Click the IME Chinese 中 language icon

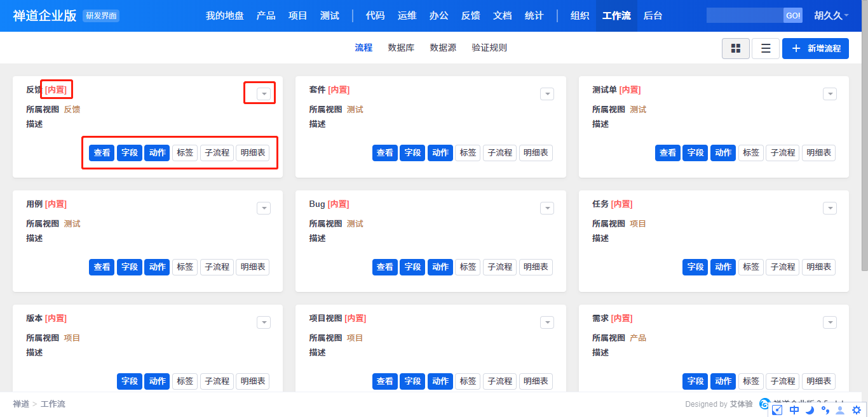(x=794, y=410)
